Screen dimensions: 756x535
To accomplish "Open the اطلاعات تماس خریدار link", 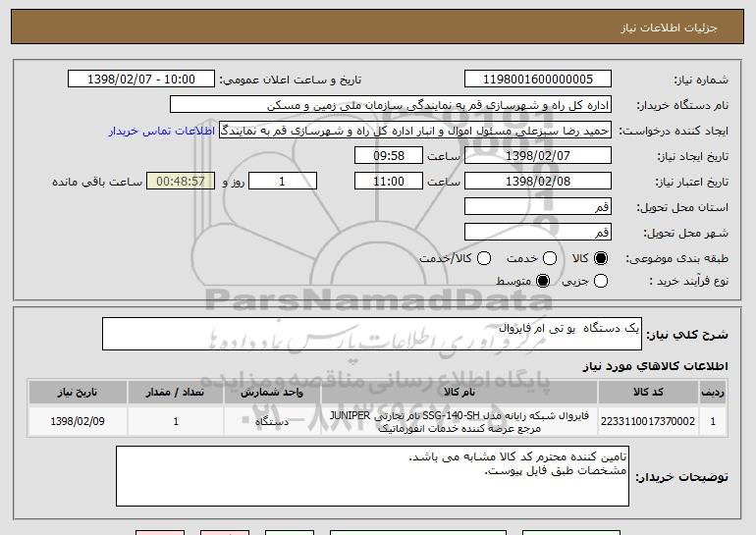I will [x=162, y=131].
